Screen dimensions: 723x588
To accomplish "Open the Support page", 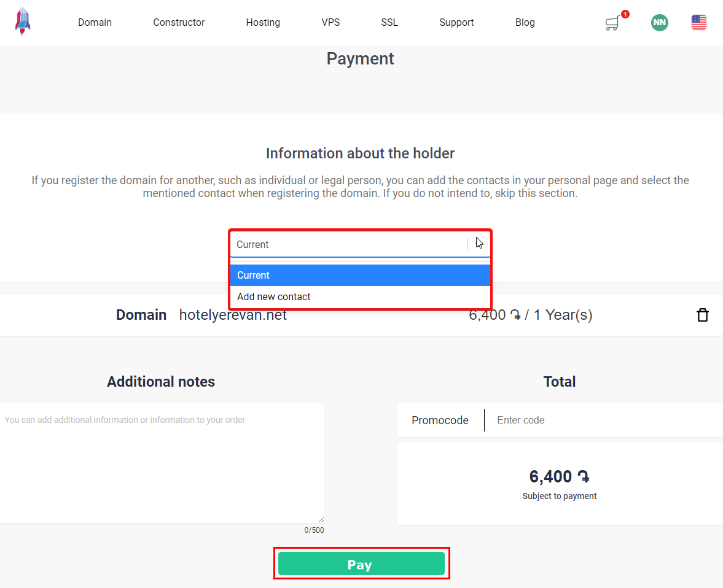I will [x=456, y=22].
